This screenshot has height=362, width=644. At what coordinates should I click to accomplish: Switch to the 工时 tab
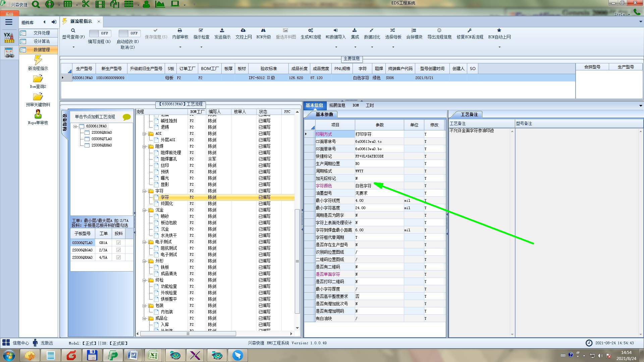pyautogui.click(x=370, y=105)
